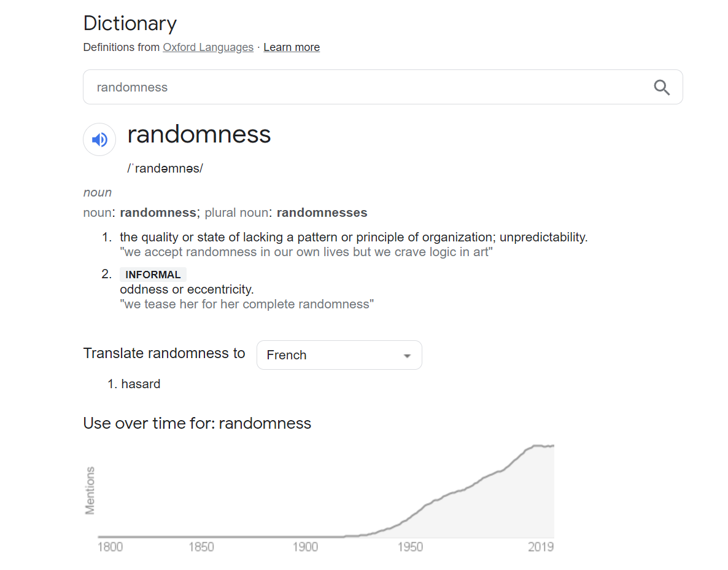Click the French translation 'hasard'
Viewport: 728px width, 570px height.
click(x=141, y=384)
